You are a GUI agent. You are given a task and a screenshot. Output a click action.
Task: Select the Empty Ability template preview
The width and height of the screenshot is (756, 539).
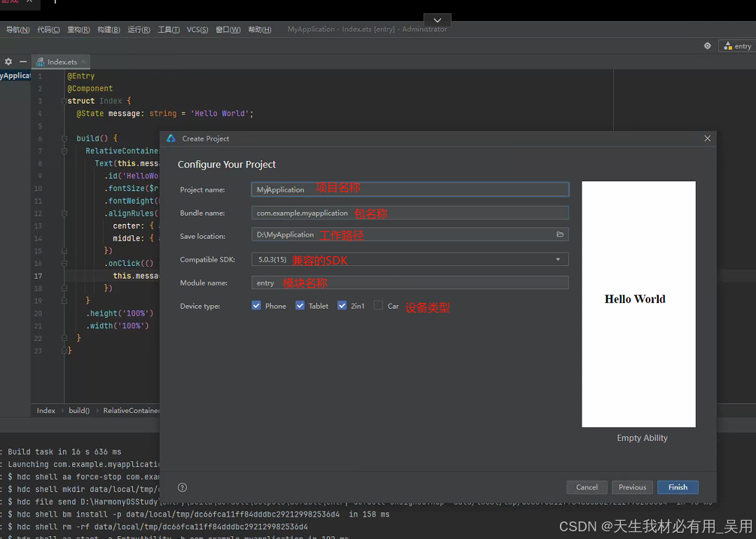coord(638,304)
